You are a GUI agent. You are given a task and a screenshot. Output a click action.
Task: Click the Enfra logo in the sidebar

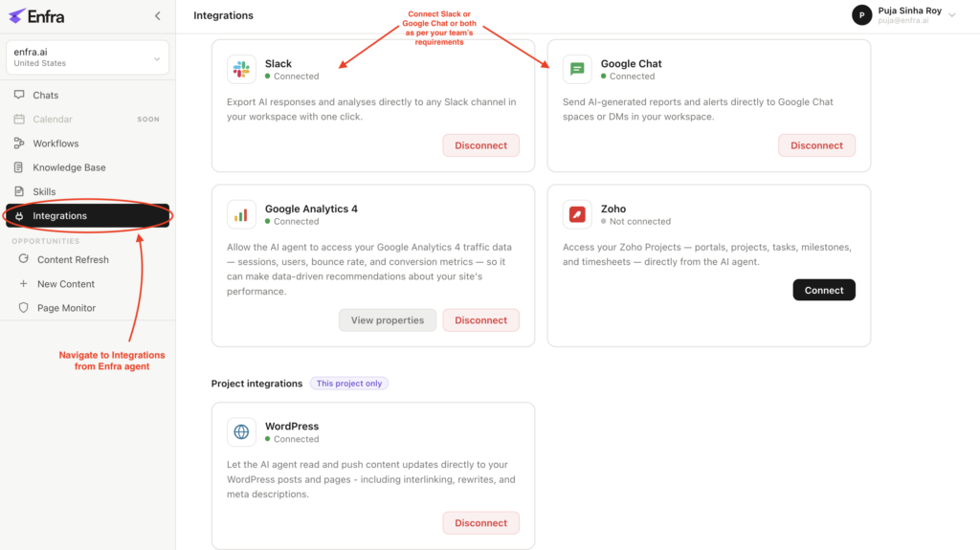coord(36,16)
